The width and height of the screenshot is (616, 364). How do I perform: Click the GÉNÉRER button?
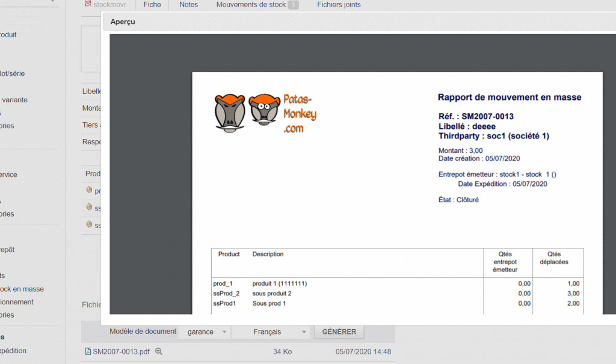point(339,332)
